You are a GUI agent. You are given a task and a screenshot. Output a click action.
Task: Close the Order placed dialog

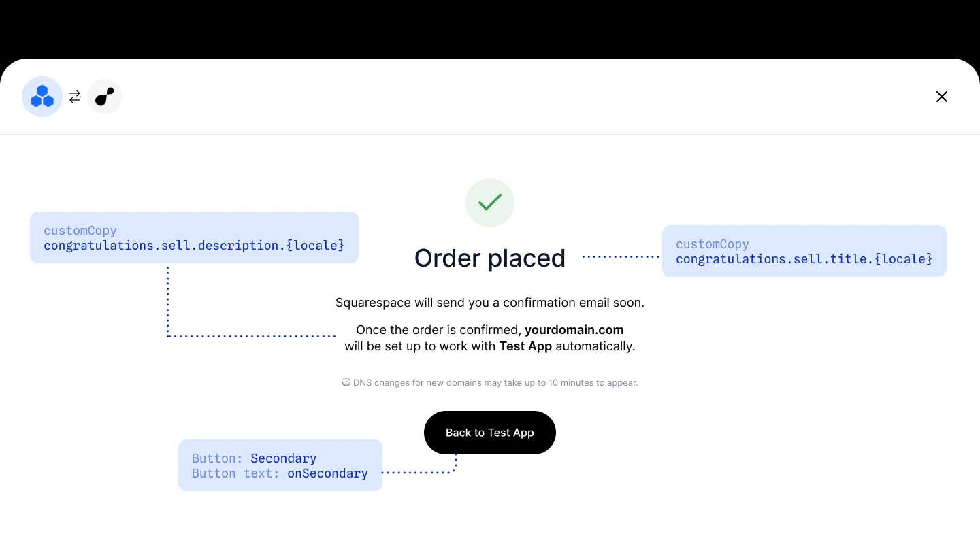(x=942, y=97)
